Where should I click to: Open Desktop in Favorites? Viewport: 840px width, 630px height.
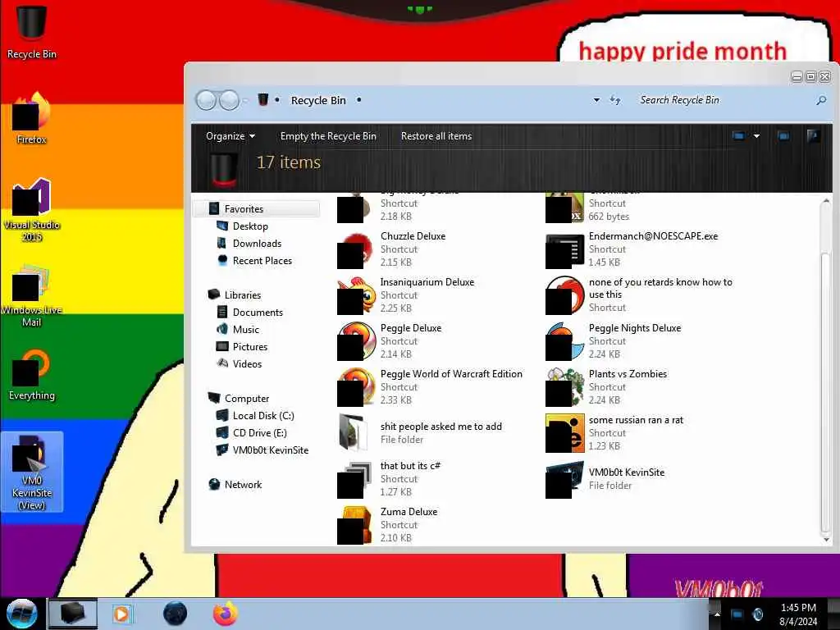(x=249, y=226)
